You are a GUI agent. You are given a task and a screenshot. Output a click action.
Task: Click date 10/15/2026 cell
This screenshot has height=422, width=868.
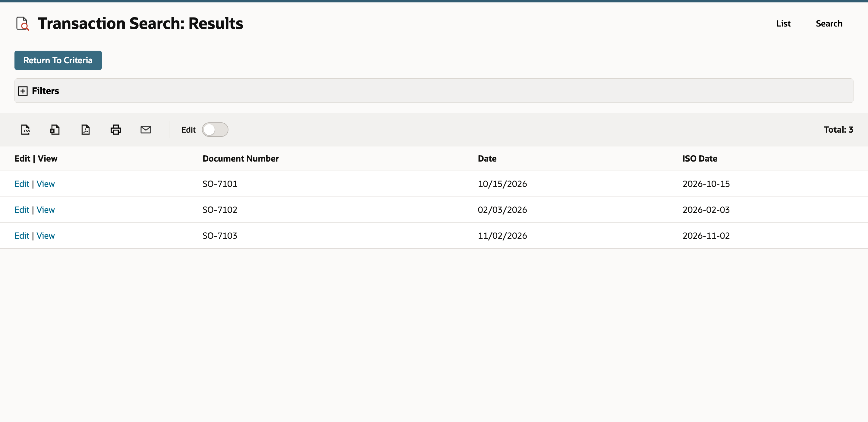click(502, 184)
